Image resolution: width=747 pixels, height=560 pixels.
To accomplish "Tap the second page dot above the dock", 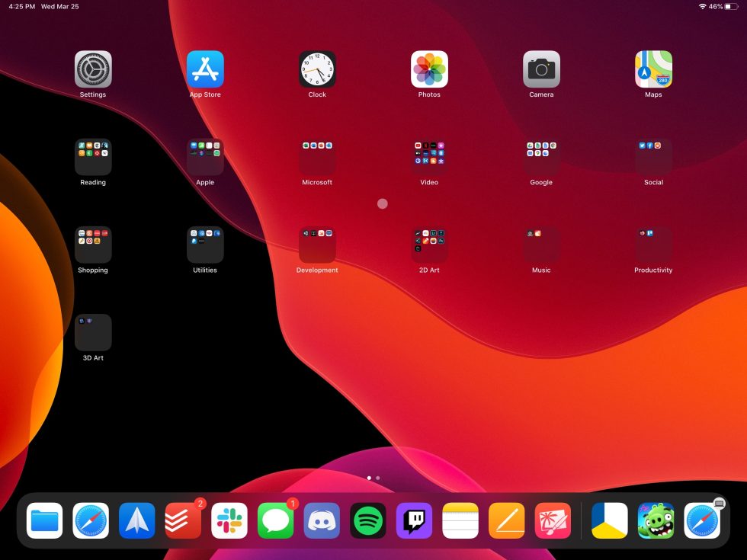I will click(377, 478).
